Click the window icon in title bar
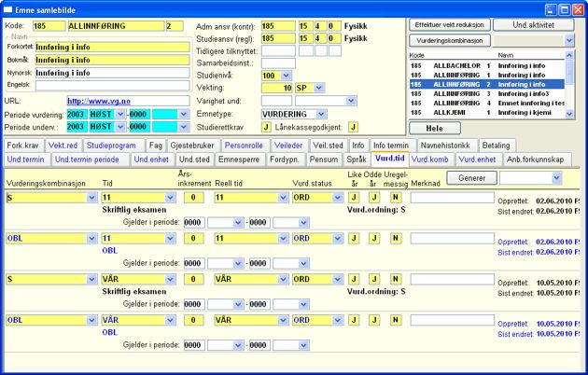The image size is (588, 375). [x=7, y=9]
